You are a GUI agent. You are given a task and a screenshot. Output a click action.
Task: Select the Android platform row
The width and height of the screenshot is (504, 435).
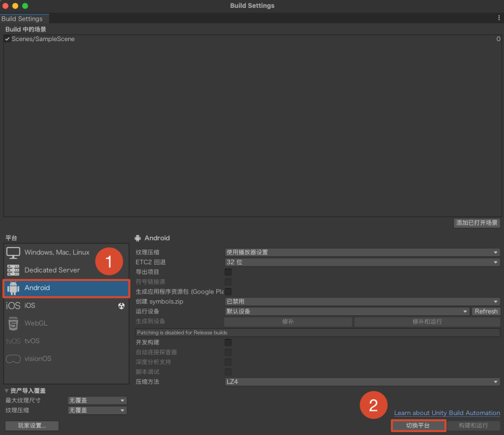click(x=66, y=288)
